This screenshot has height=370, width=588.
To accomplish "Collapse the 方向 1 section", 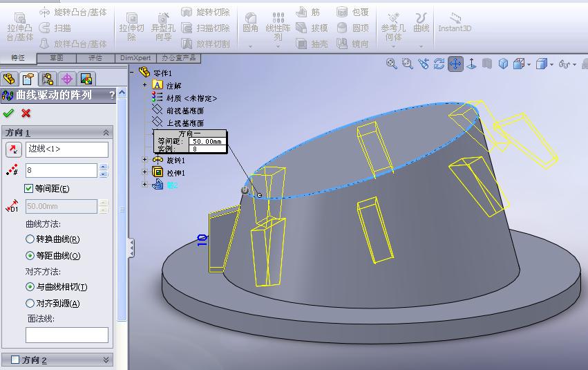I will [106, 133].
